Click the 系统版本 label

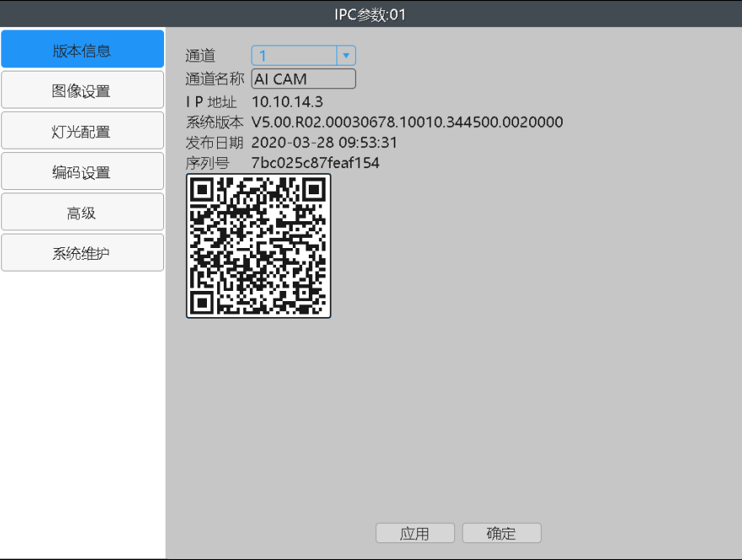pyautogui.click(x=215, y=122)
